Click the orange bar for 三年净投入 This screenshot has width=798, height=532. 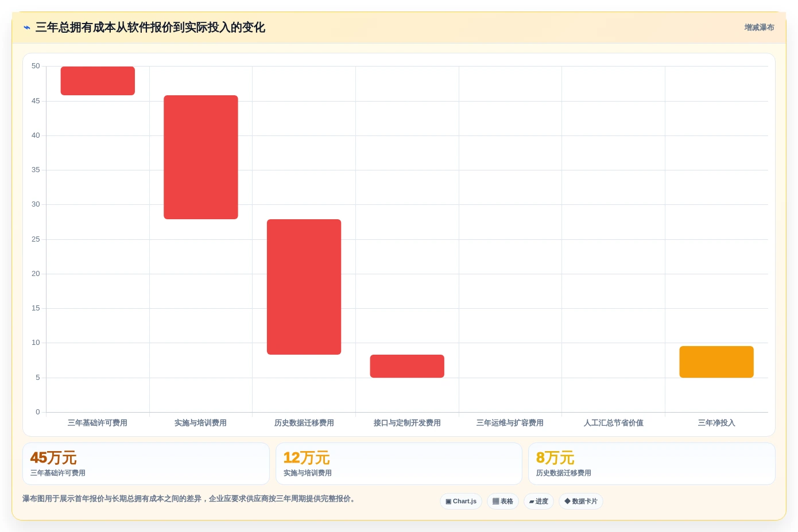pos(716,362)
